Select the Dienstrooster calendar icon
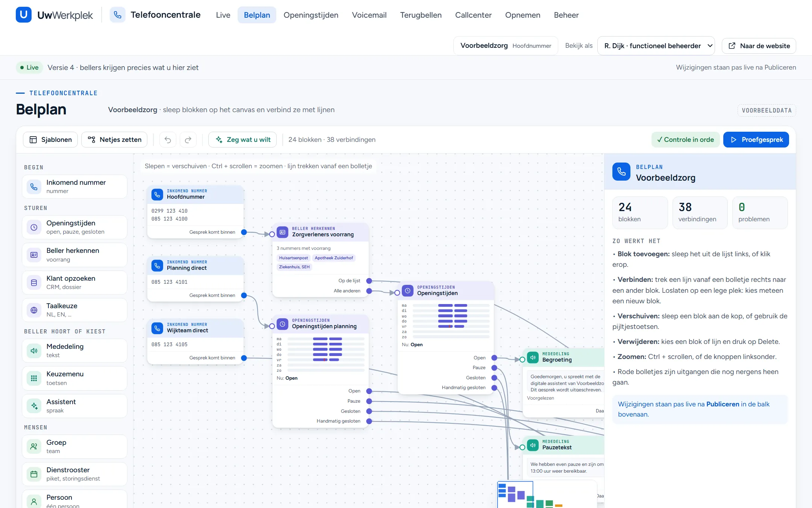 point(34,474)
